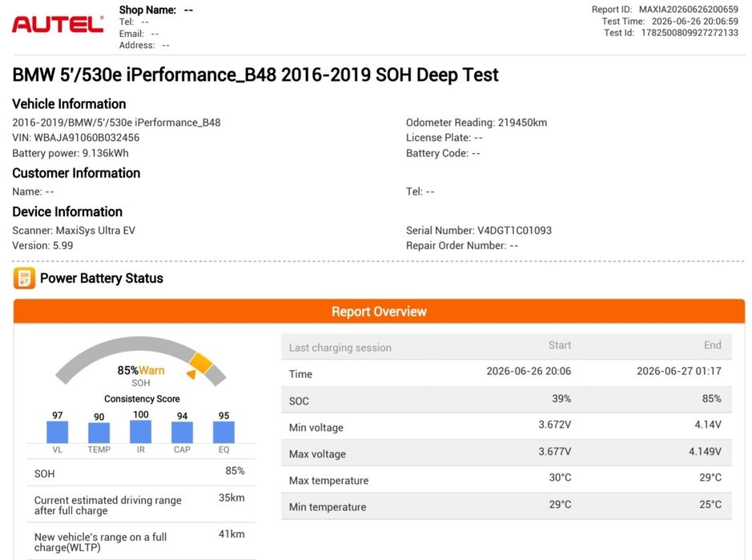Screen dimensions: 752x560
Task: Click the Customer Name field
Action: pyautogui.click(x=33, y=191)
